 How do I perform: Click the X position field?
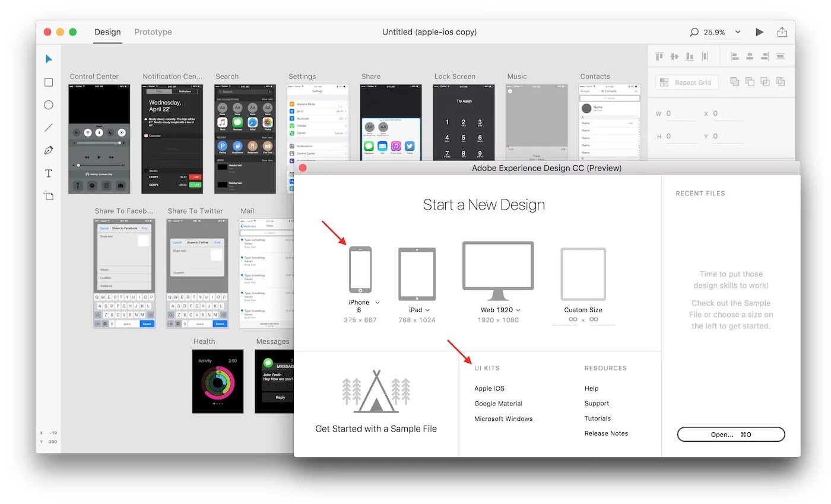coord(728,114)
